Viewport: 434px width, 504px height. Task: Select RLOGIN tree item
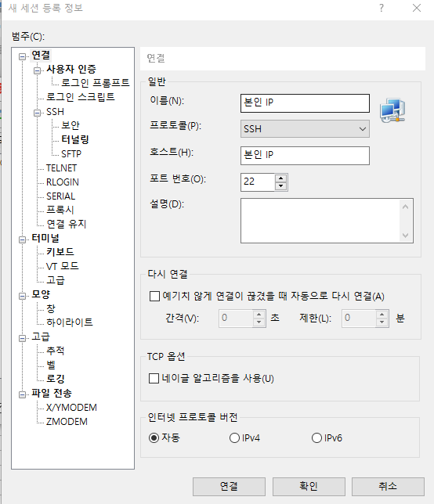pos(63,182)
